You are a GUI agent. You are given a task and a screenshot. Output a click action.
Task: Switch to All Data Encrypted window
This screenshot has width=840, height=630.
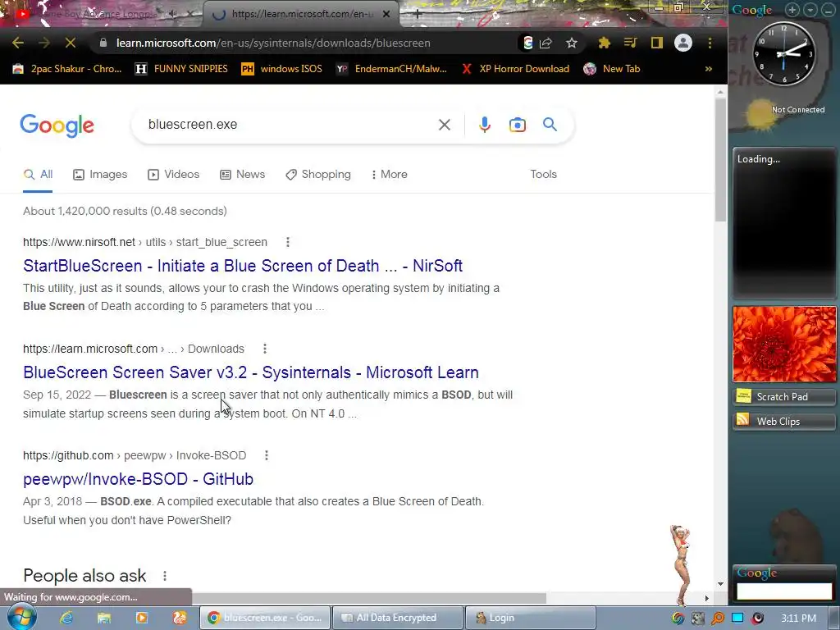(398, 618)
